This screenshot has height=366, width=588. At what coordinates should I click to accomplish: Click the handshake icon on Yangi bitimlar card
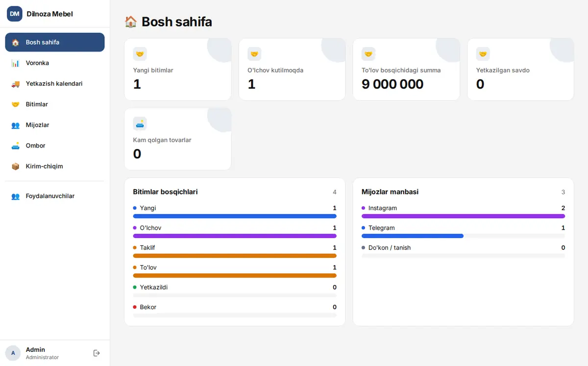(140, 54)
